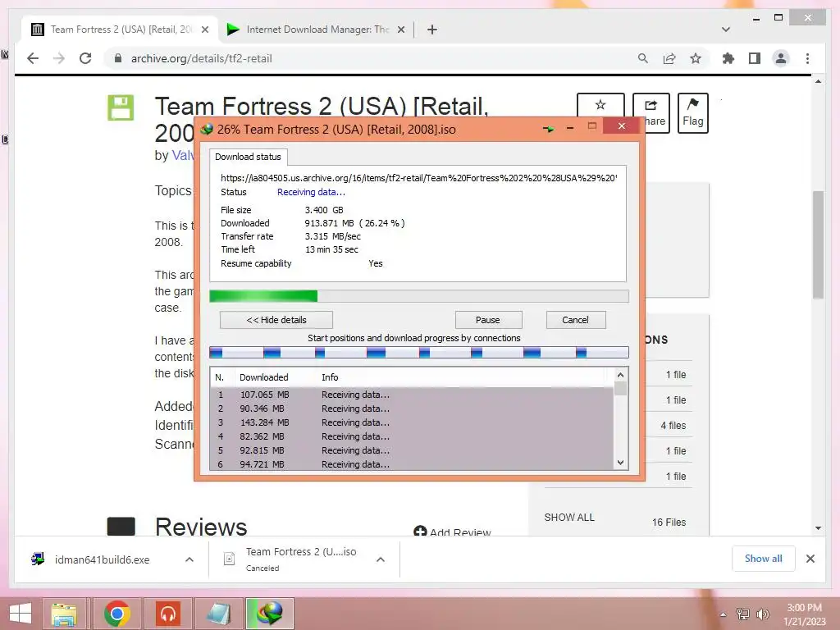Open Internet Download Manager from the taskbar
This screenshot has height=630, width=840.
coord(270,614)
